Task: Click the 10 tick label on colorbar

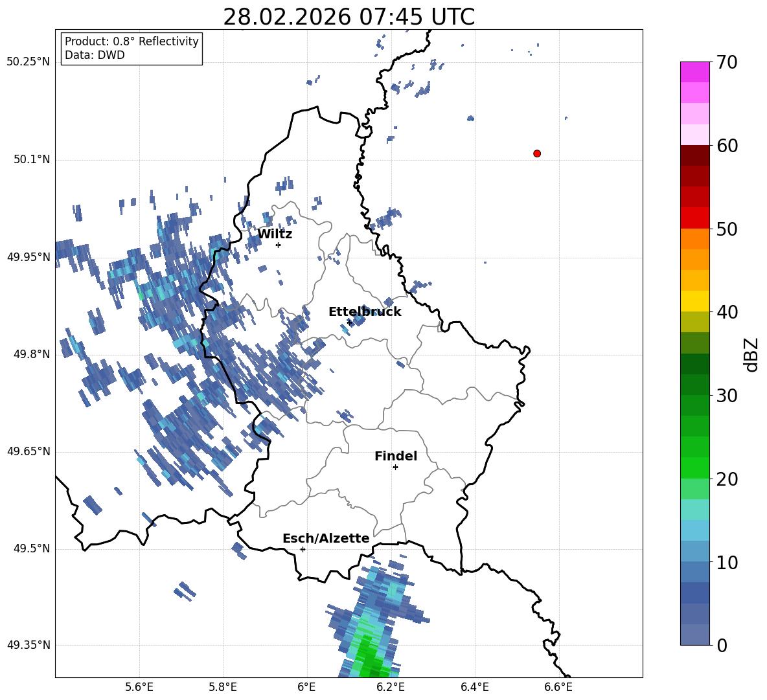Action: coord(727,562)
